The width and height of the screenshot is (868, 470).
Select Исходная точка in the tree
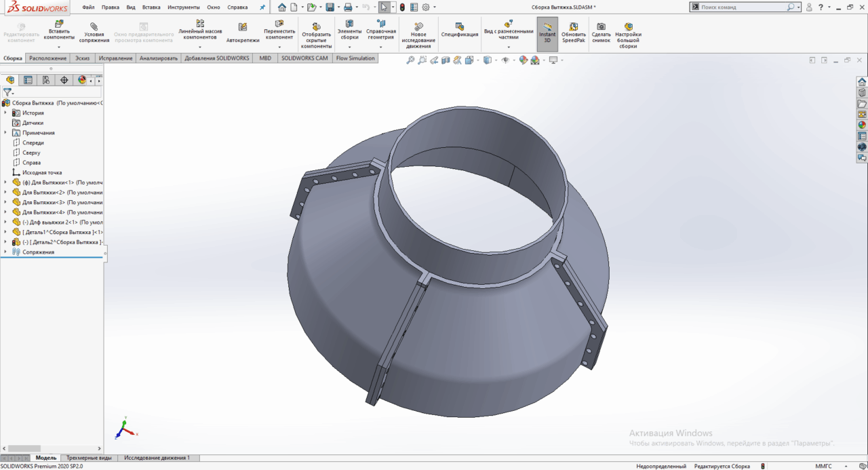[42, 172]
